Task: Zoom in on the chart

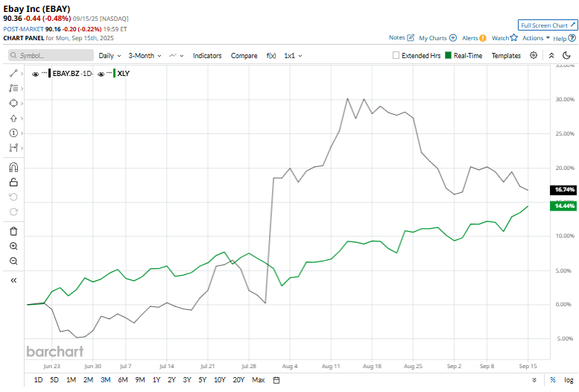Action: click(x=13, y=246)
